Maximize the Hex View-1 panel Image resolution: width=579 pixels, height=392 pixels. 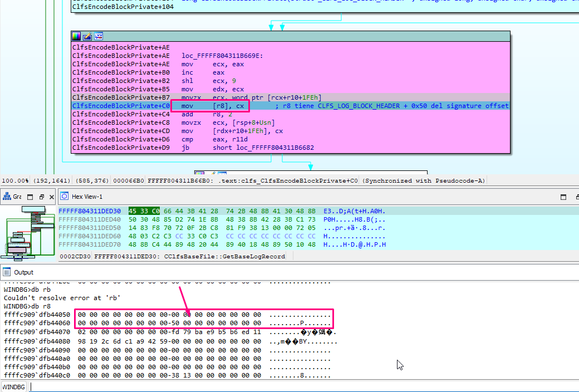tap(563, 197)
